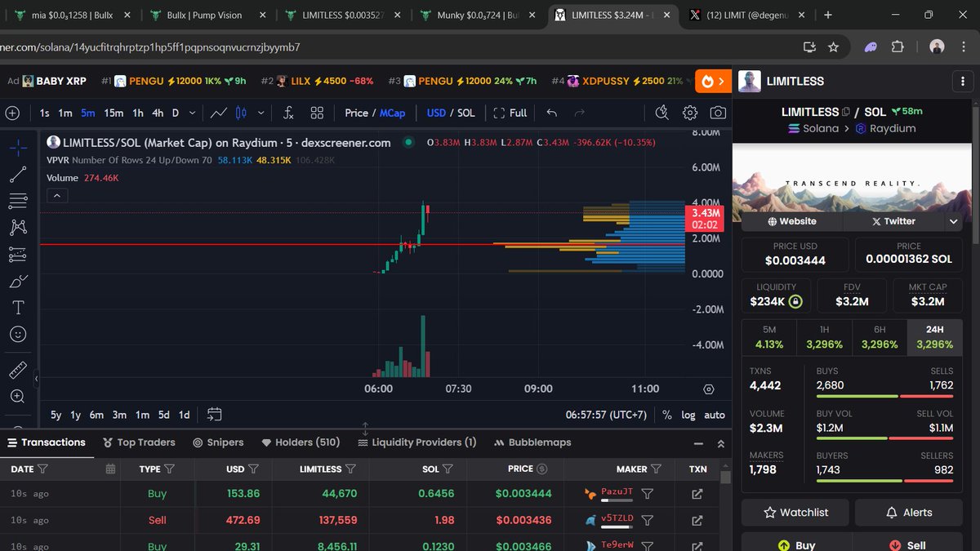Image resolution: width=980 pixels, height=551 pixels.
Task: Bookmark this page with the star icon
Action: 833,47
